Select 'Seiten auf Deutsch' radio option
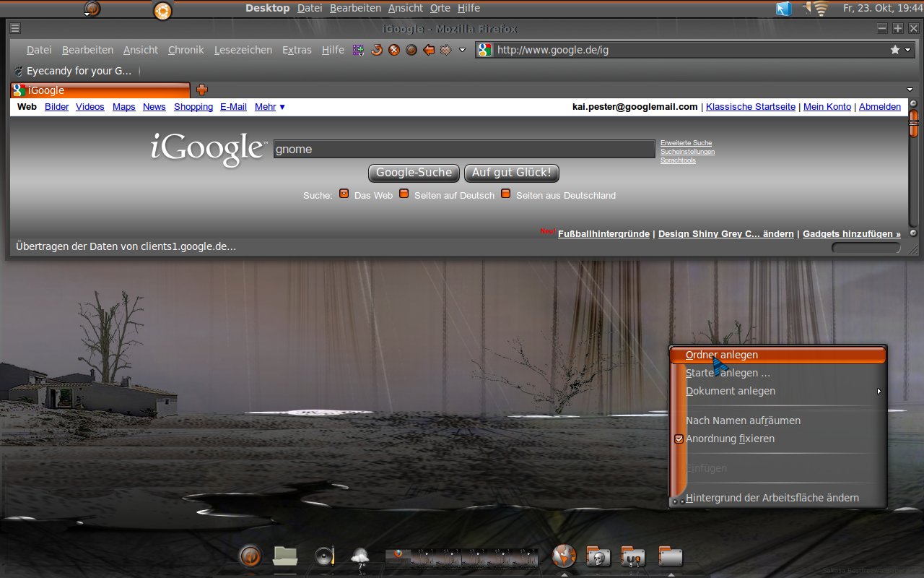Screen dimensions: 924x578 404,194
